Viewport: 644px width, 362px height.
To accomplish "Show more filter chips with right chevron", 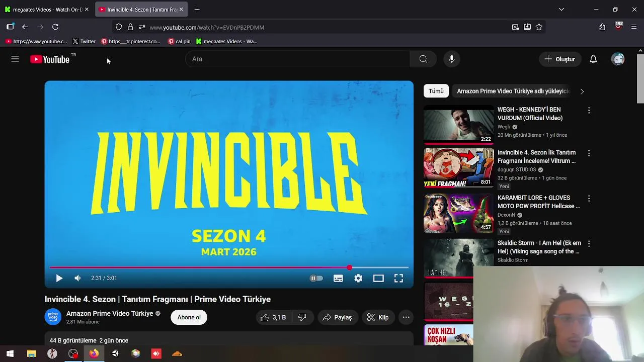I will click(x=582, y=92).
